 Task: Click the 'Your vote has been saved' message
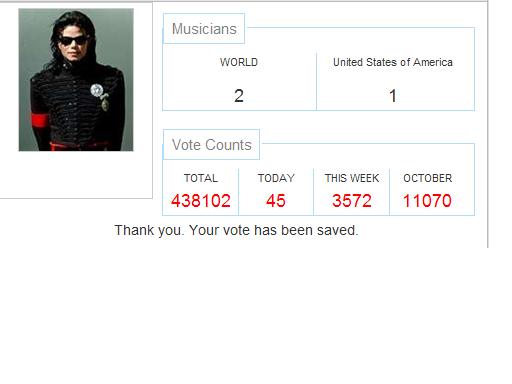tap(274, 230)
